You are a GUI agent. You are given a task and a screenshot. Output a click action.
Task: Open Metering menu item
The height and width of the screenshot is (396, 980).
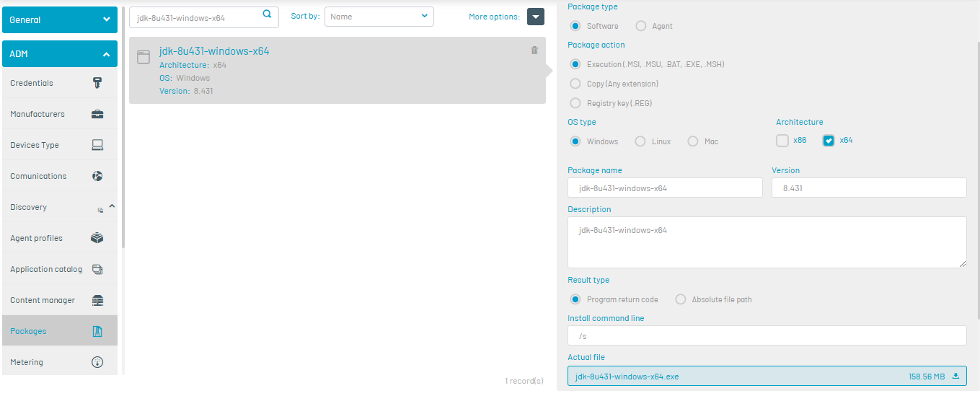click(x=60, y=362)
